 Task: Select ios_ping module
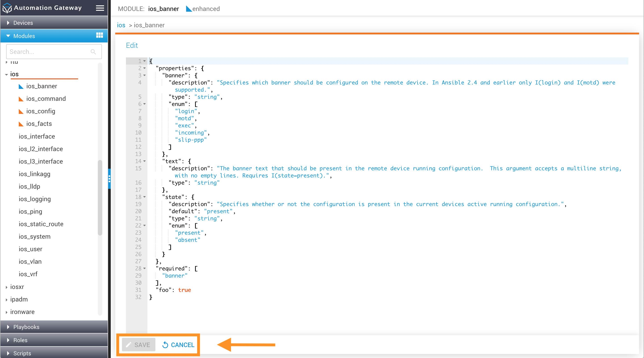[30, 212]
